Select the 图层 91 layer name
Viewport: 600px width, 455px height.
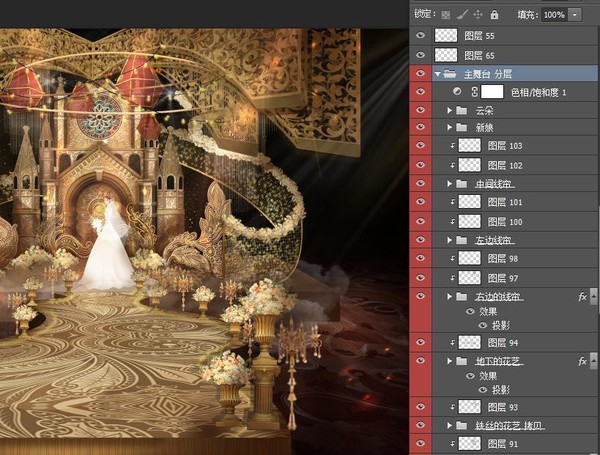coord(503,444)
